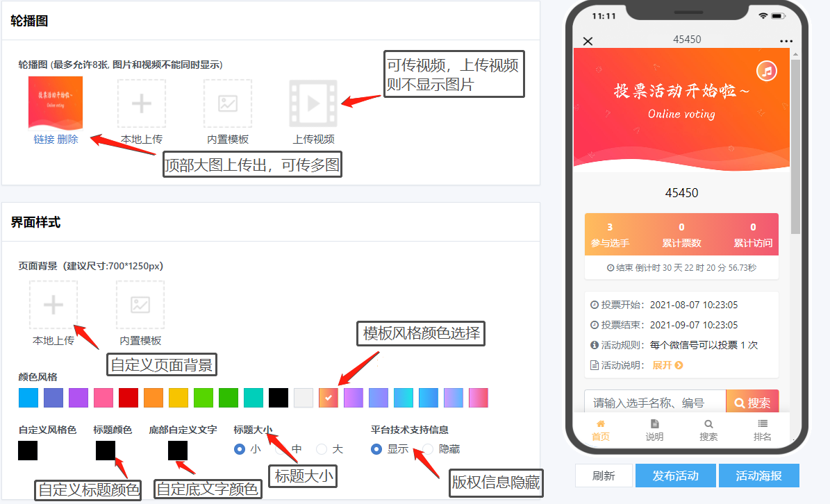Viewport: 830px width, 504px height.
Task: Select small title size radio 小
Action: click(239, 449)
